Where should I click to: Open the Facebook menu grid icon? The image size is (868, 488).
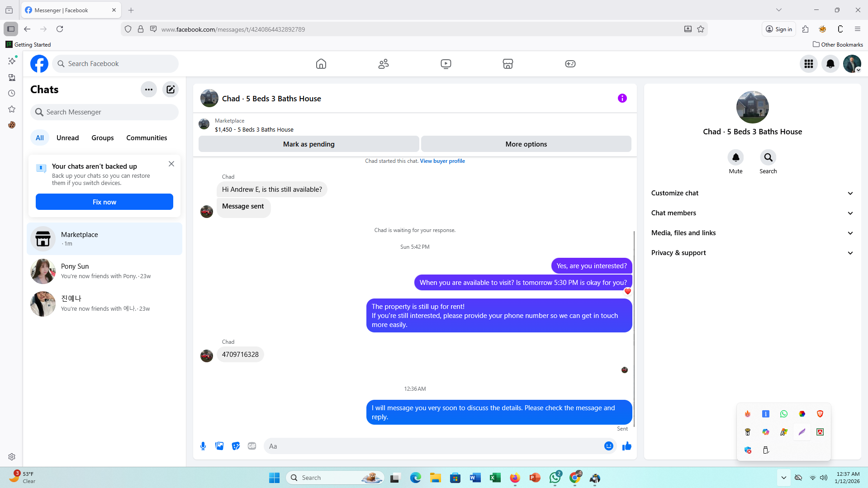pos(809,64)
